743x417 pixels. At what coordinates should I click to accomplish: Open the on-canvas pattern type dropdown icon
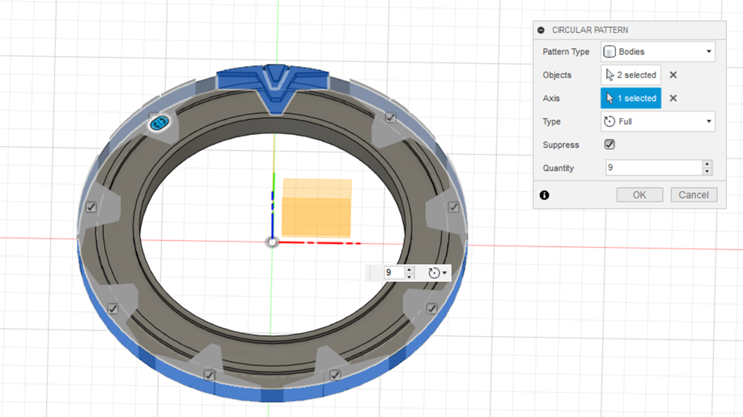click(x=437, y=273)
